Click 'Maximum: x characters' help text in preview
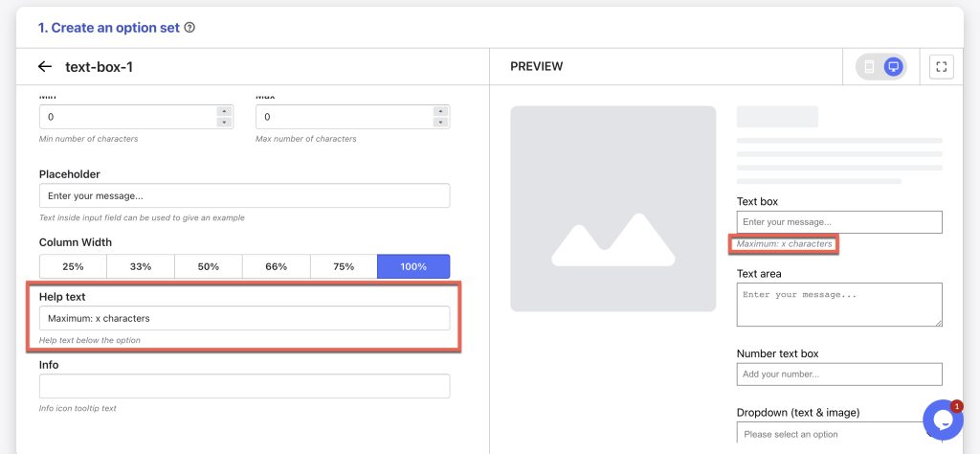Viewport: 980px width, 454px height. pyautogui.click(x=785, y=244)
